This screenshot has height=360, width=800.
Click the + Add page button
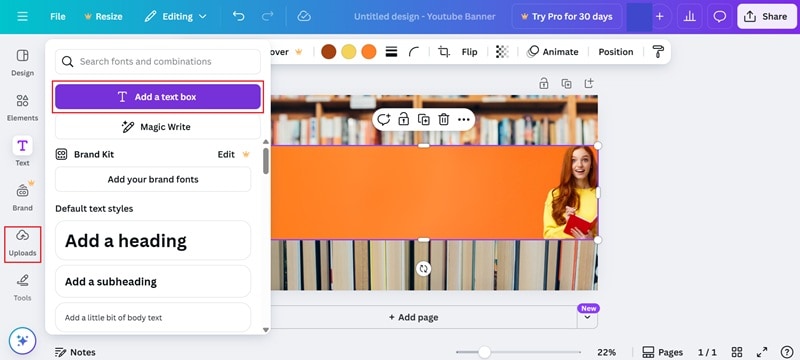[413, 317]
